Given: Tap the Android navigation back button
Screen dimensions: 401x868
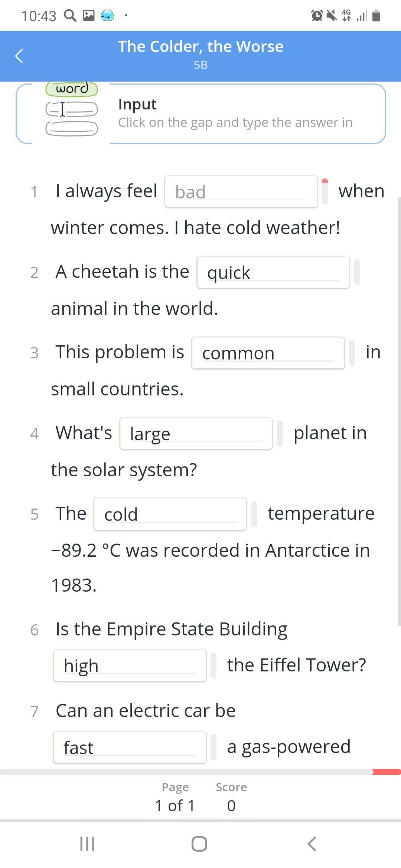Looking at the screenshot, I should tap(312, 844).
